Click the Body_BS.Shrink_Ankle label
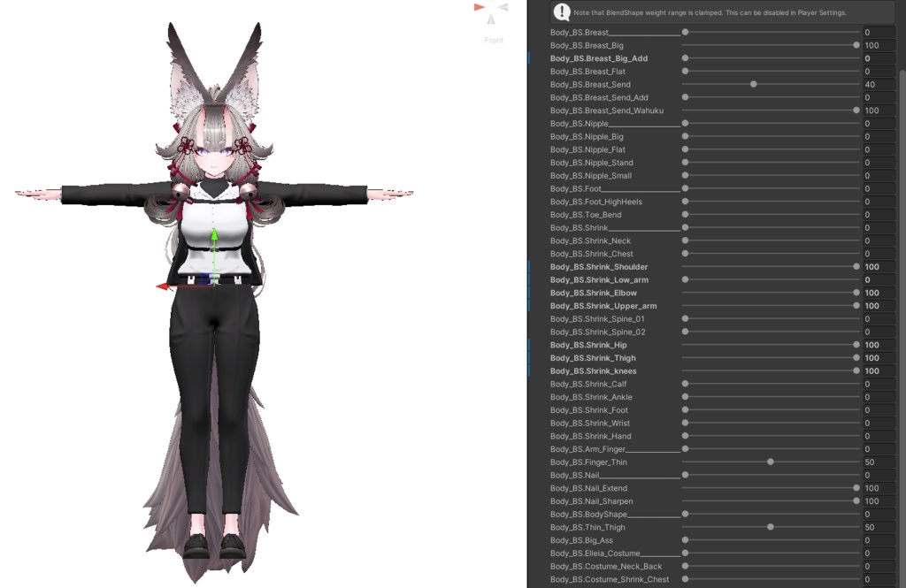 [x=591, y=397]
